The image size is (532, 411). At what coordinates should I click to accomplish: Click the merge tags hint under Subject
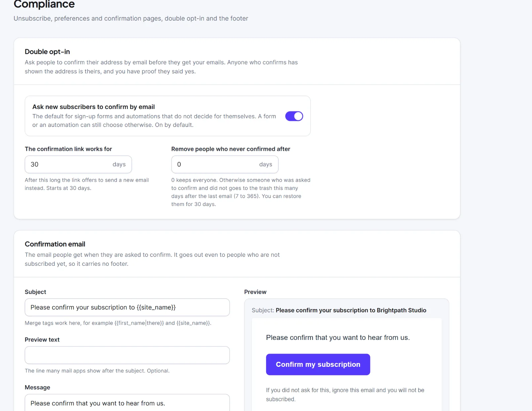coord(118,323)
